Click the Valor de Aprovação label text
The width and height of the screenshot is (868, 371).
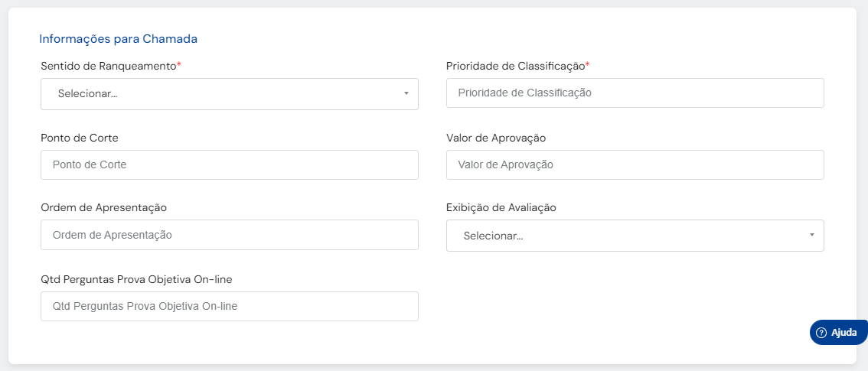click(x=495, y=138)
